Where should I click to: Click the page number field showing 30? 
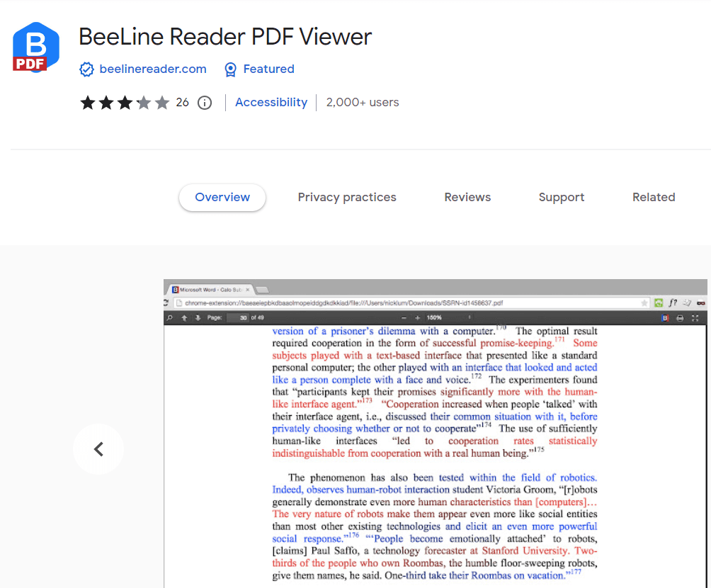point(238,318)
